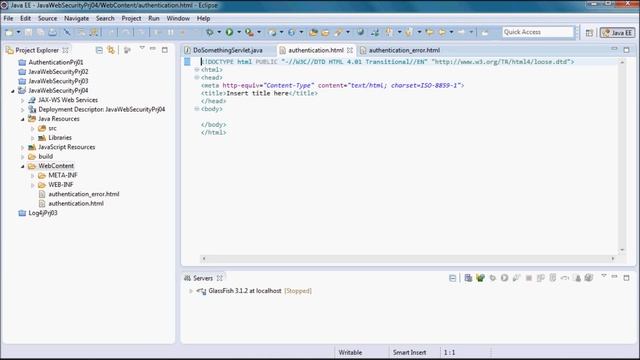Minimize the Project Explorer panel
The image size is (640, 360).
click(153, 49)
